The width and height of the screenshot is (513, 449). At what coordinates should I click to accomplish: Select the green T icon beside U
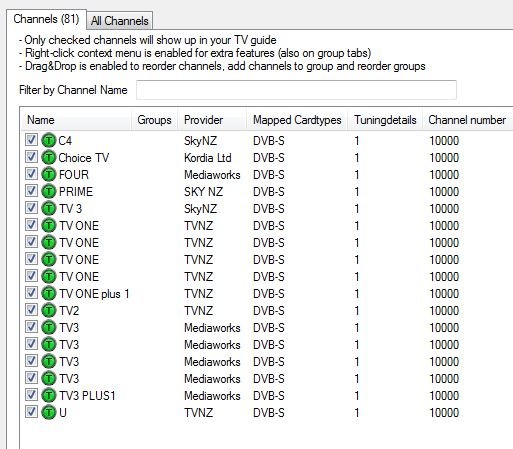pyautogui.click(x=49, y=412)
